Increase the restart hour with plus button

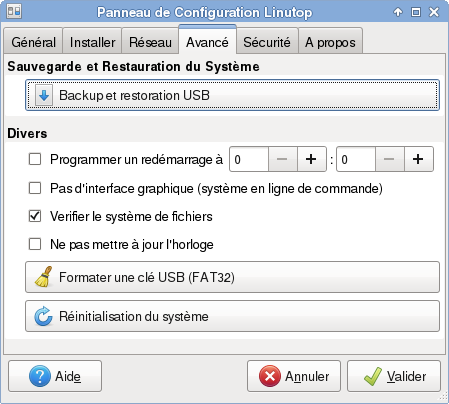click(x=311, y=159)
